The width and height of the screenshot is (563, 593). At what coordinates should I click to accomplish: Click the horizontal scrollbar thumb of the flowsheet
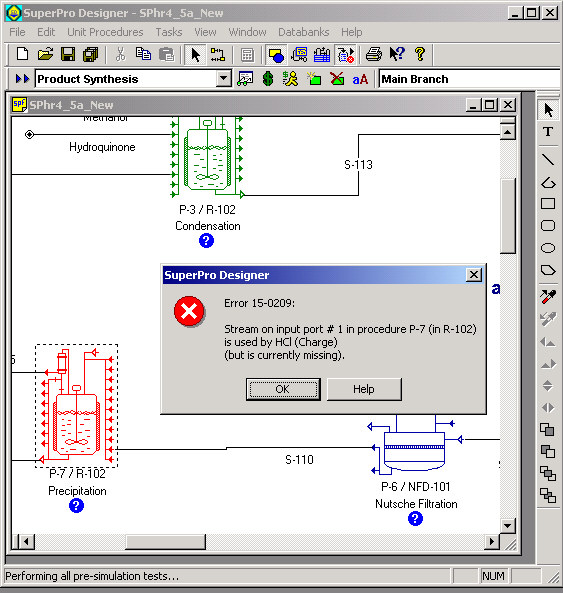tap(166, 542)
